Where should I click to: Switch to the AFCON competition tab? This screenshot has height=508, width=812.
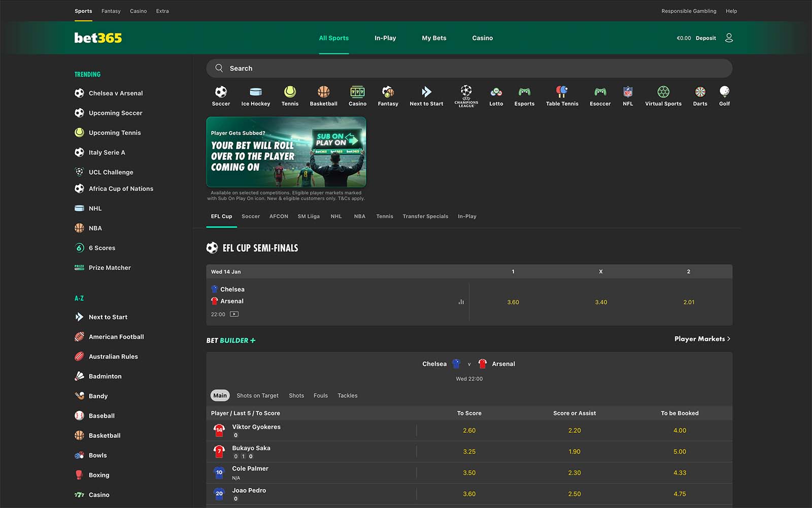pos(279,216)
